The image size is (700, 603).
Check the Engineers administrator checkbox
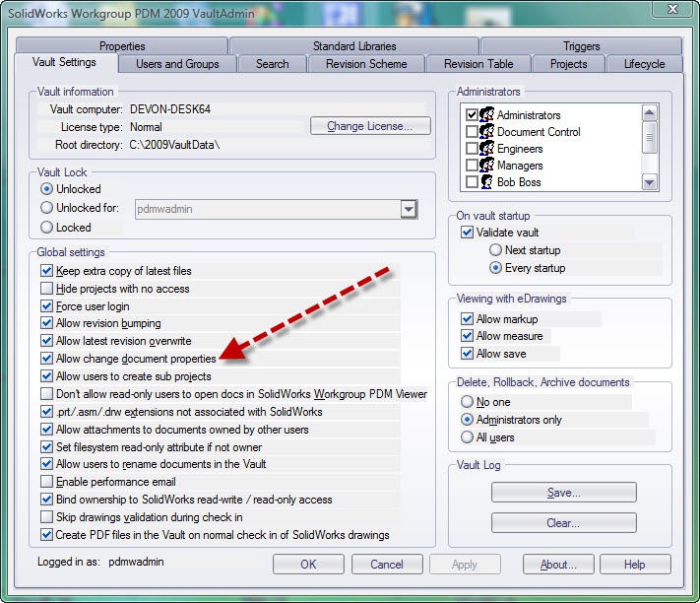(472, 149)
